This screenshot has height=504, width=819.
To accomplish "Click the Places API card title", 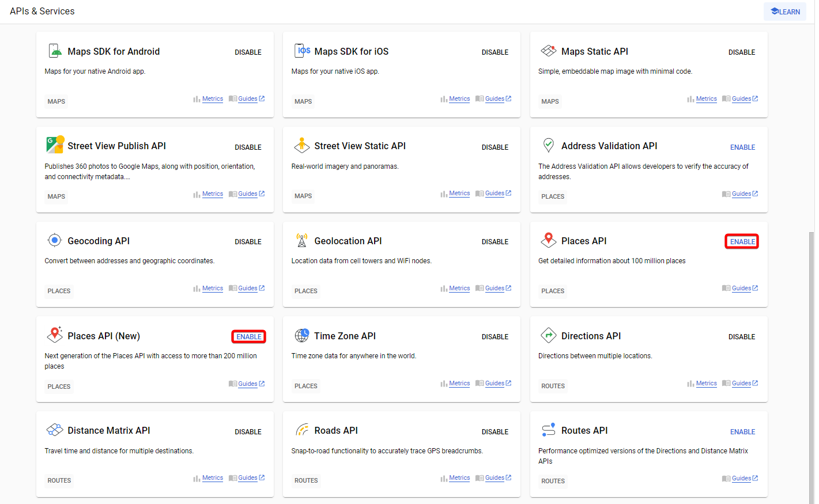I will pos(584,241).
